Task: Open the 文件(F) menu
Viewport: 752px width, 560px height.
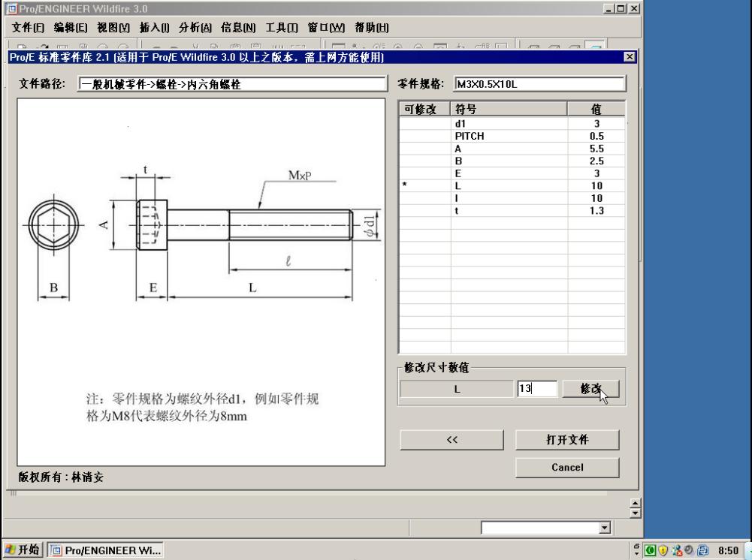Action: (28, 28)
